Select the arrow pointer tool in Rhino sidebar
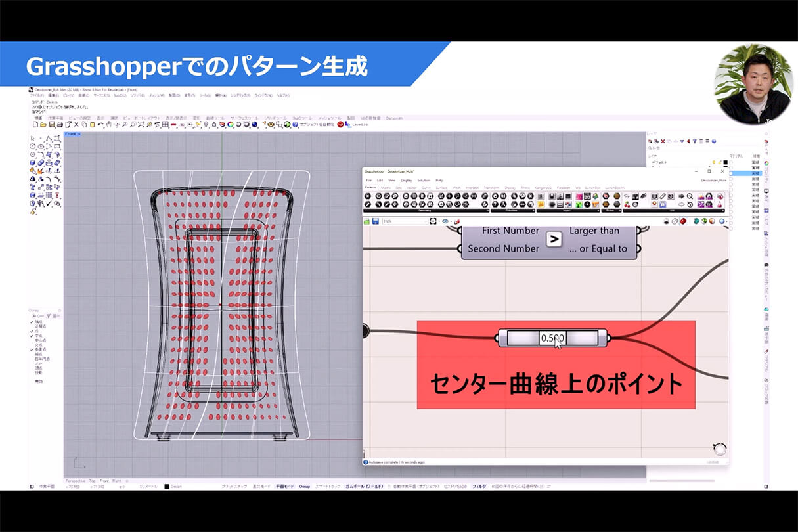The height and width of the screenshot is (532, 798). coord(33,138)
